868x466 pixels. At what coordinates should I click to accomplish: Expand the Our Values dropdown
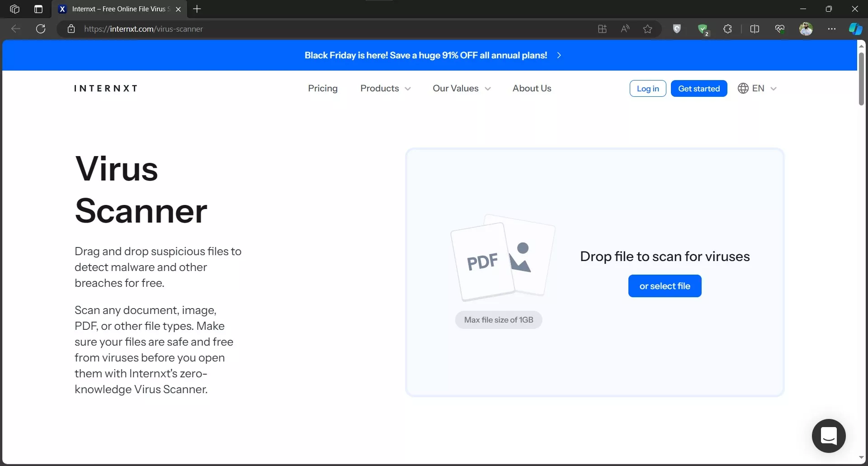click(x=461, y=88)
